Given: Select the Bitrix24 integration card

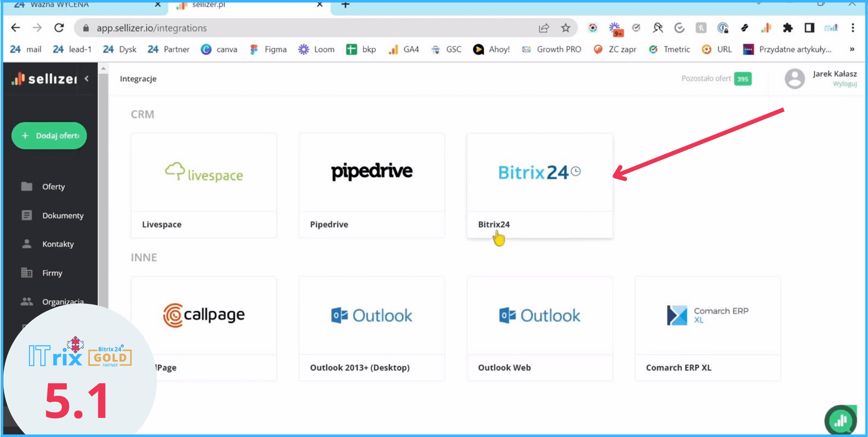Looking at the screenshot, I should [539, 185].
